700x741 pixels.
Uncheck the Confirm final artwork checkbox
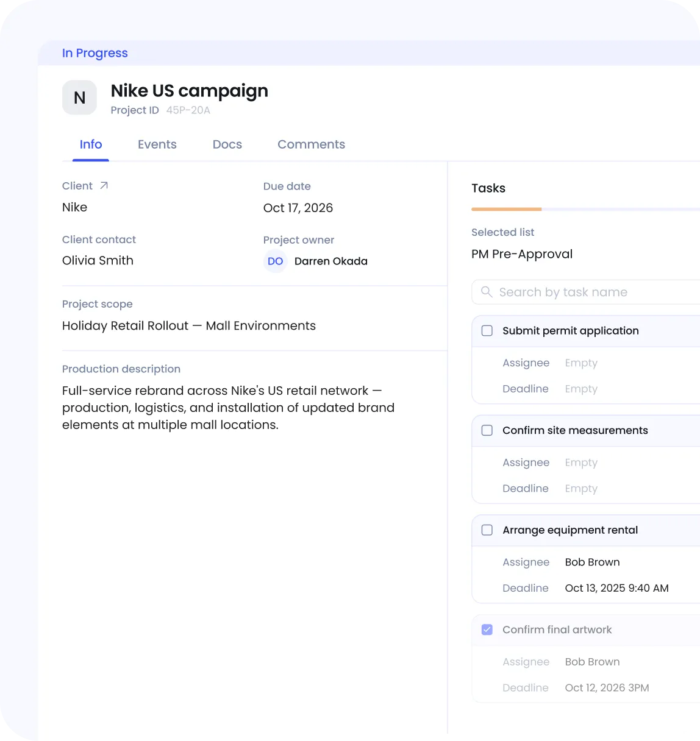tap(487, 629)
